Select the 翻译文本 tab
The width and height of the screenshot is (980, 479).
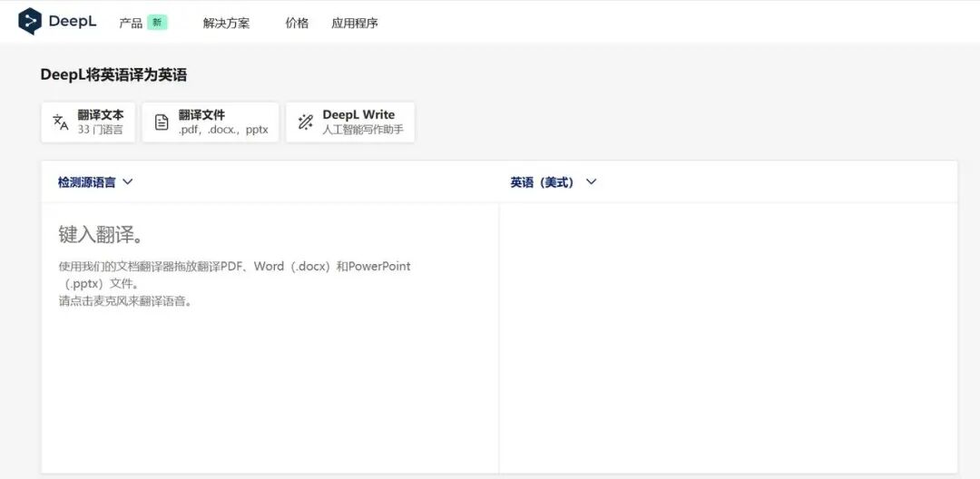(88, 122)
